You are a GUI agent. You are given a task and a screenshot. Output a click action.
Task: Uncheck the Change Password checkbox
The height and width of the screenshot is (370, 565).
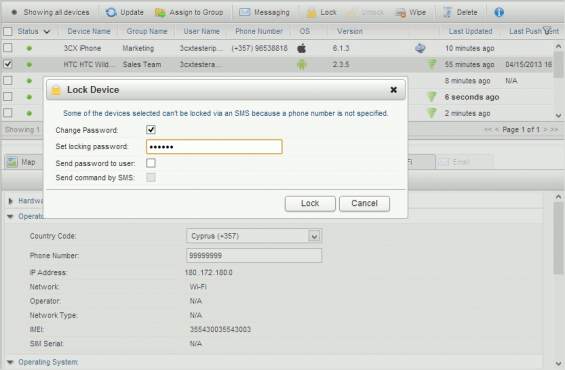click(x=151, y=130)
